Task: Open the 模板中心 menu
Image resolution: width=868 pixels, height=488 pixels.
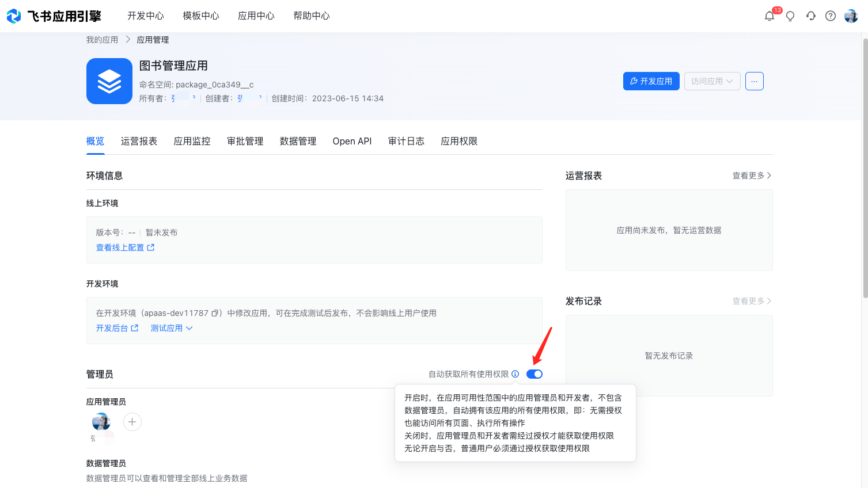Action: click(201, 16)
